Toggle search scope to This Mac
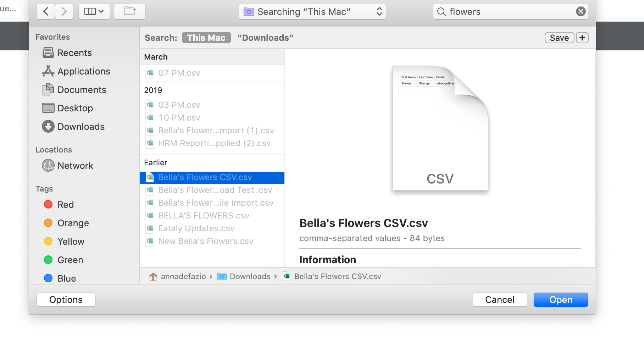The image size is (644, 349). coord(206,38)
